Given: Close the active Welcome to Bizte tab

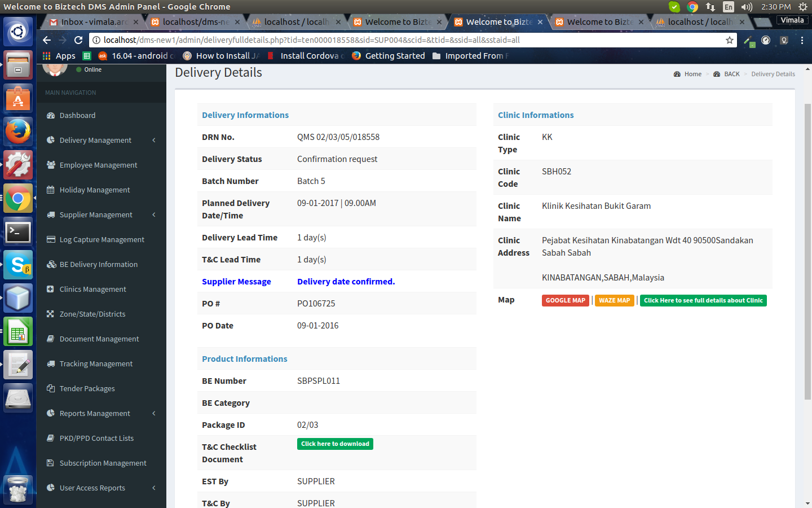Looking at the screenshot, I should (x=540, y=22).
